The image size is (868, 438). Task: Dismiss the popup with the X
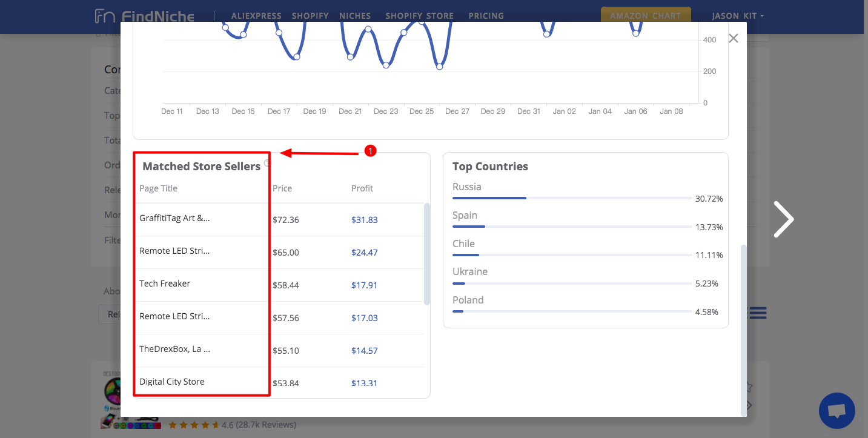pos(733,38)
